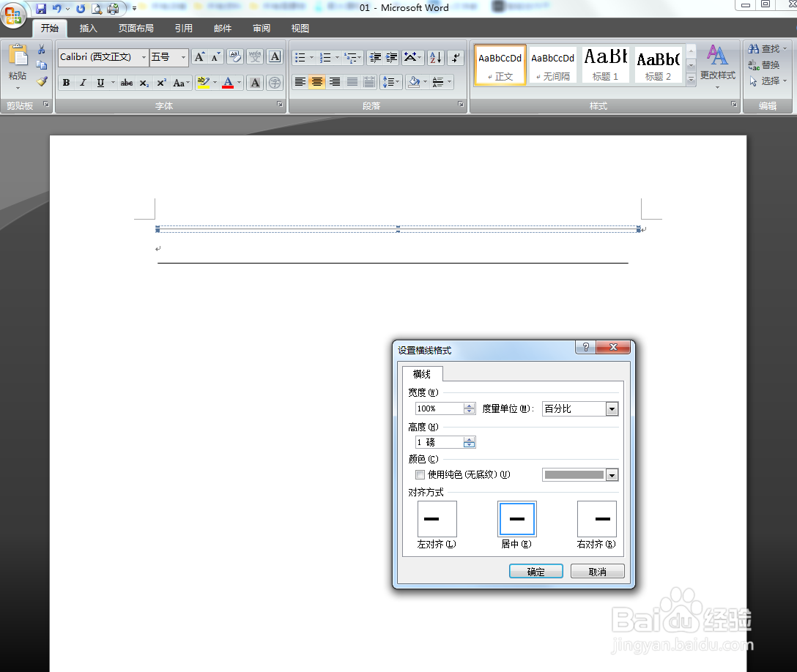Undo the last action
The image size is (797, 672).
pyautogui.click(x=56, y=9)
